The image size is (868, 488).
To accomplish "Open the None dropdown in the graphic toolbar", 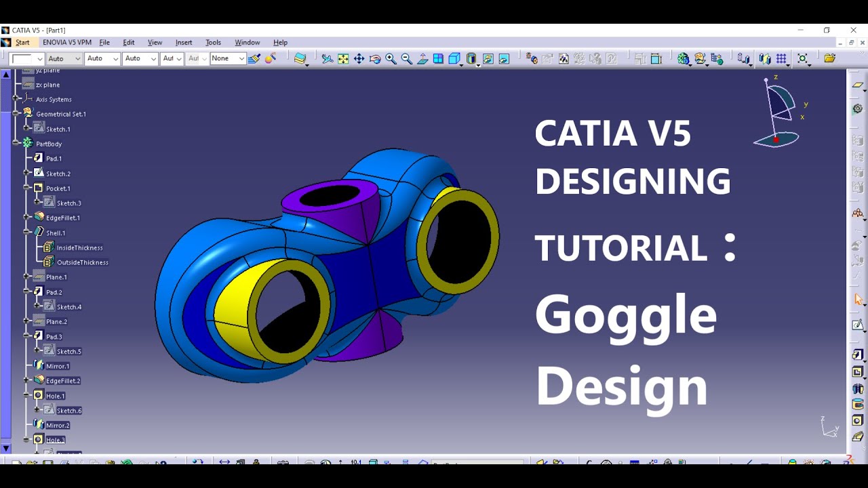I will (227, 59).
